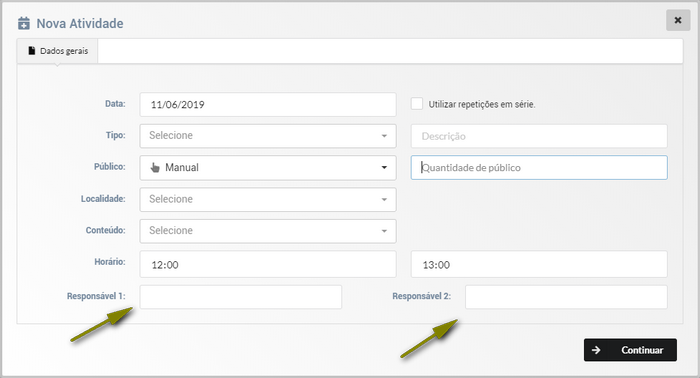Select the end time field 13:00

(539, 264)
